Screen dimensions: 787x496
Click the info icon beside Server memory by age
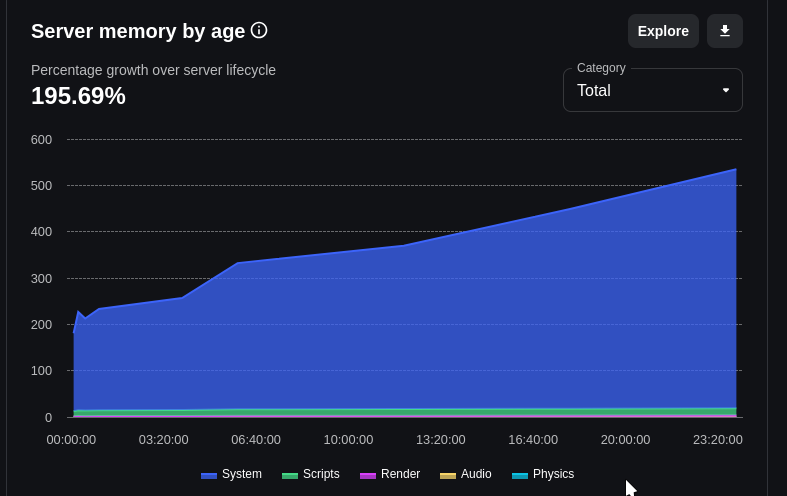coord(259,31)
